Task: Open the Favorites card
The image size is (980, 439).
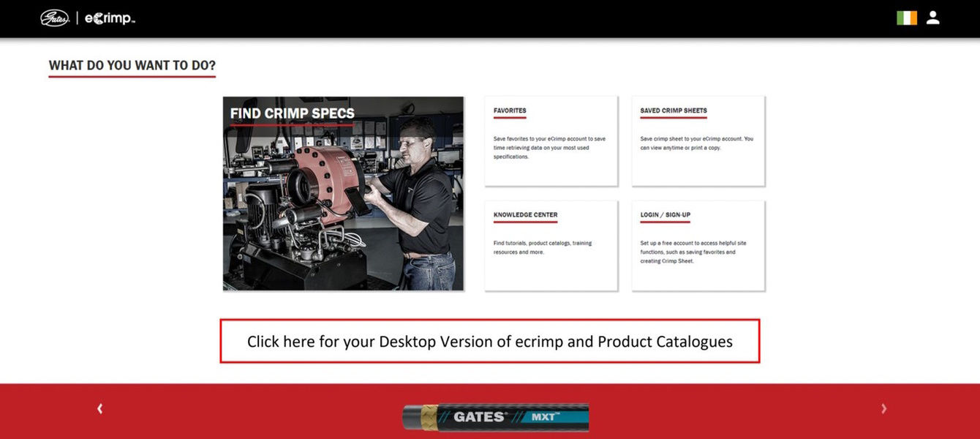Action: point(551,140)
